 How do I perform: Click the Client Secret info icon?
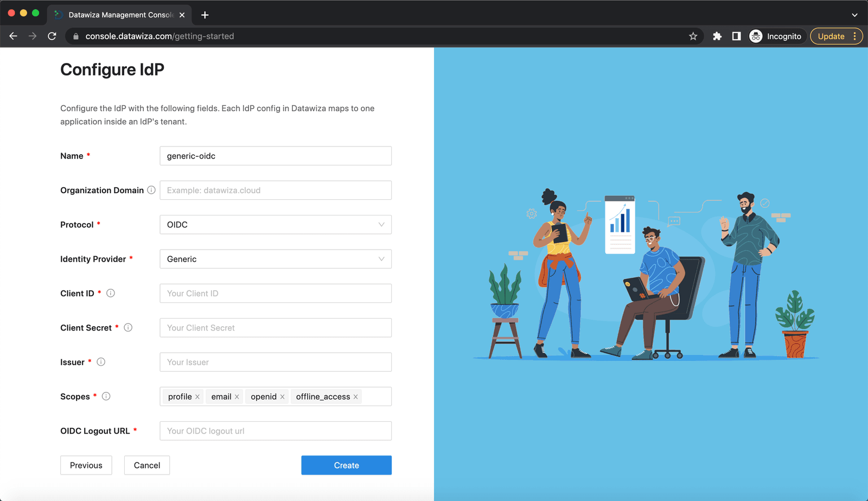tap(128, 327)
